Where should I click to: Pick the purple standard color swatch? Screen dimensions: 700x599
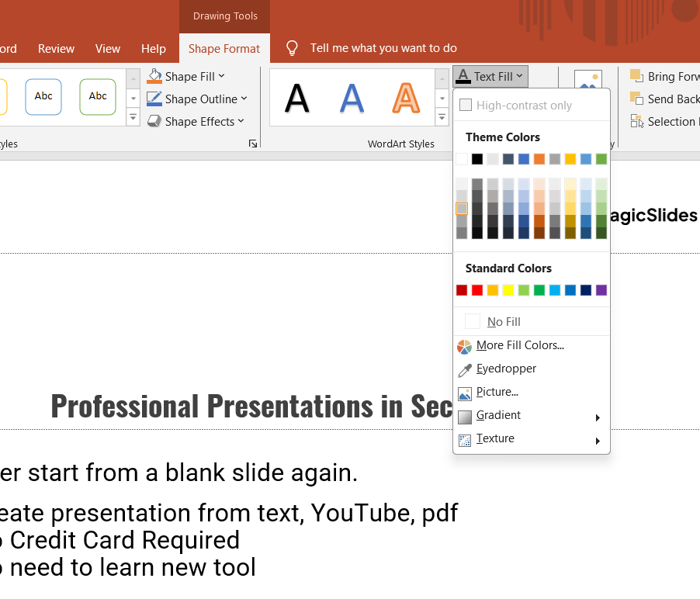pos(601,290)
